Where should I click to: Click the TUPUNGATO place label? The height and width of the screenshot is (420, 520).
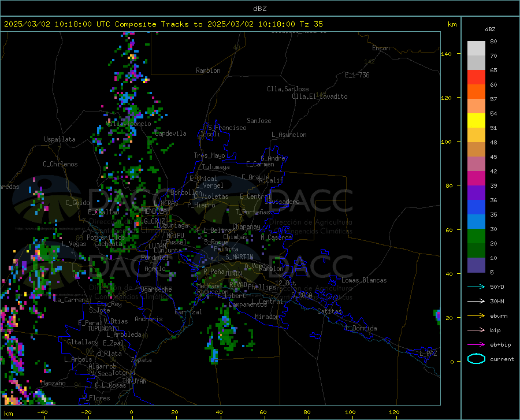[103, 329]
